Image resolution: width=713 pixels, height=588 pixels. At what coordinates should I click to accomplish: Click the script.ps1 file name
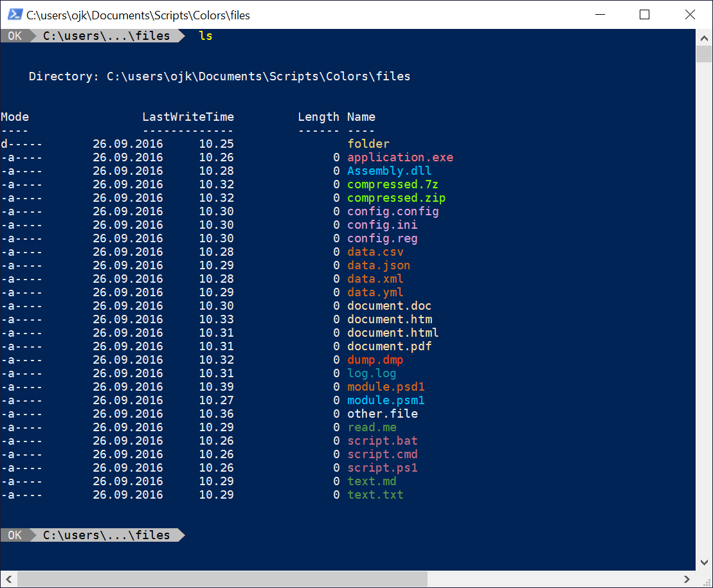(x=383, y=468)
